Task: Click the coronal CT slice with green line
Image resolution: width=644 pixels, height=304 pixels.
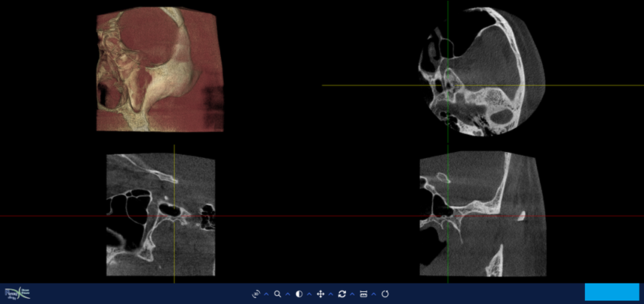Action: coord(483,213)
